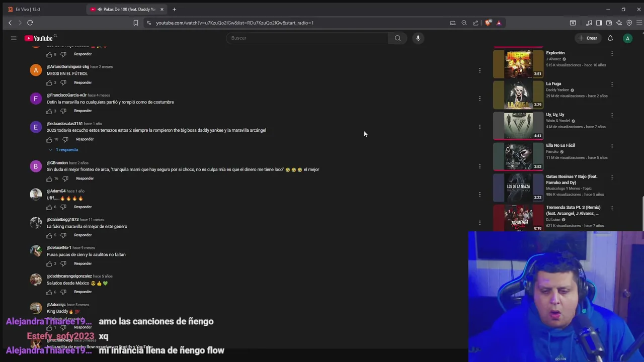
Task: Expand 1 respuesta replies
Action: point(63,150)
